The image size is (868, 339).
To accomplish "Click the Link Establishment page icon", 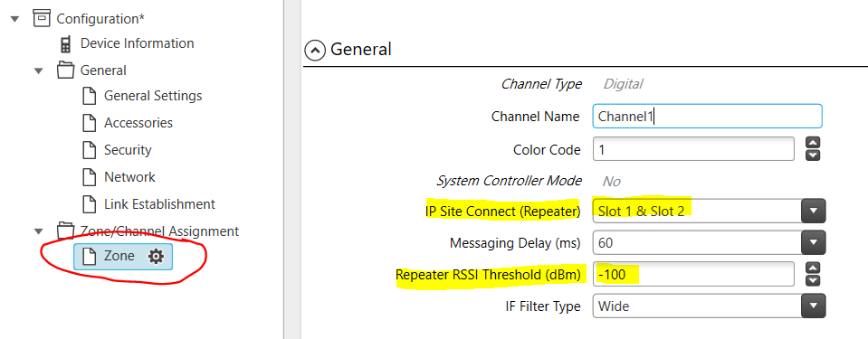I will click(89, 204).
